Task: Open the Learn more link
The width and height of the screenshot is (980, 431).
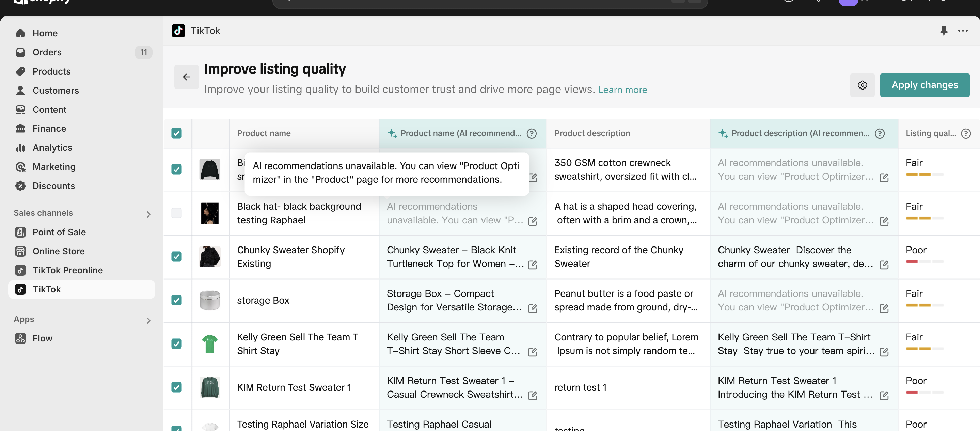Action: point(622,90)
